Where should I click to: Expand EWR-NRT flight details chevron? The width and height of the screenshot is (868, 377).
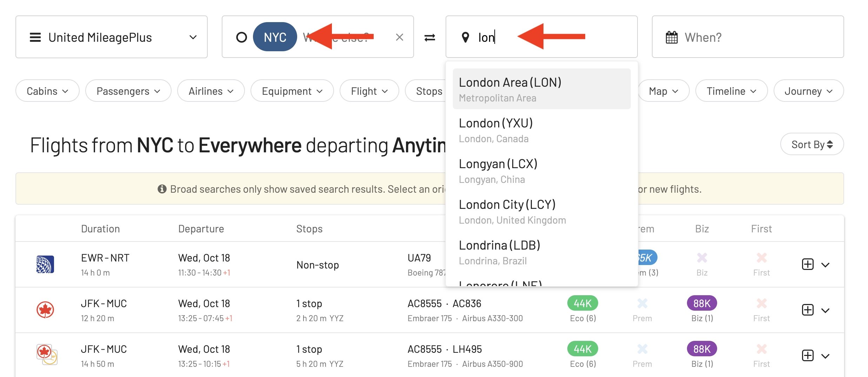tap(825, 265)
